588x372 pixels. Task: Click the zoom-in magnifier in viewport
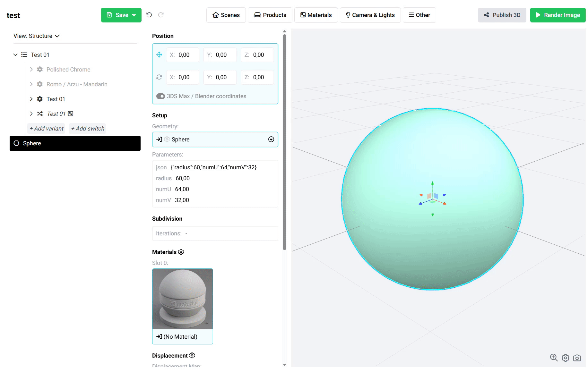554,358
